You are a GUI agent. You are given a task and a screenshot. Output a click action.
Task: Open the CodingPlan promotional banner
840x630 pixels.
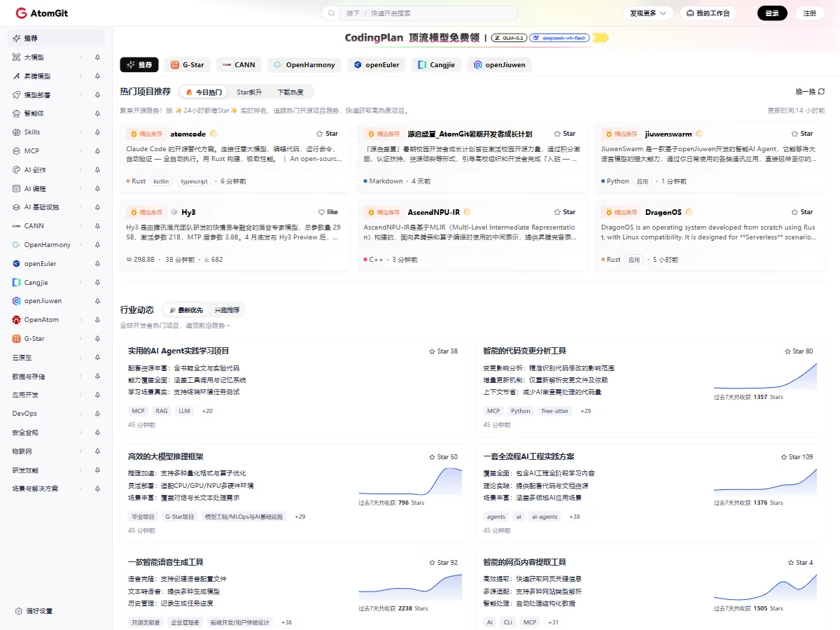(x=476, y=38)
